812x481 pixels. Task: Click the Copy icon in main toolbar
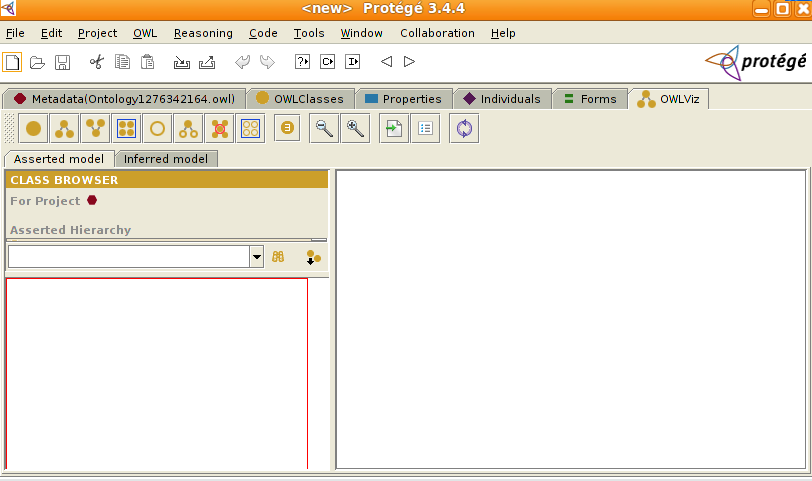pos(122,62)
